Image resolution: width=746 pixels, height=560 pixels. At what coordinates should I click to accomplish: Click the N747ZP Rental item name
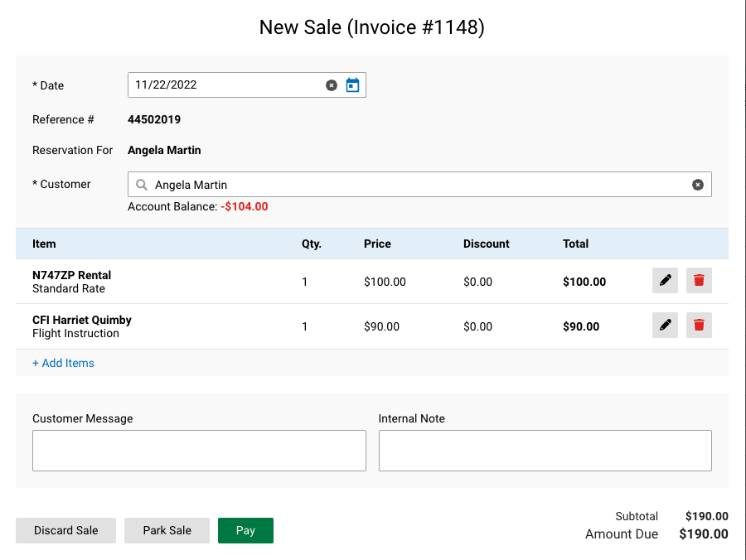72,275
